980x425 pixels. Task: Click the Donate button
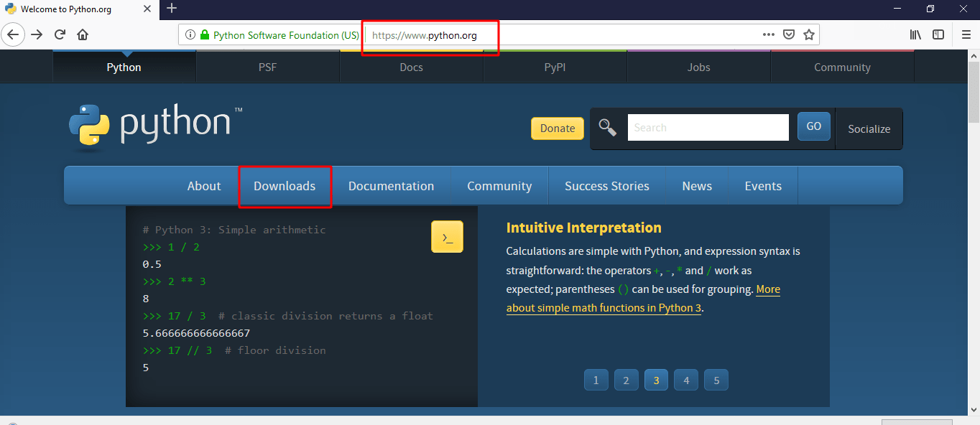tap(558, 128)
